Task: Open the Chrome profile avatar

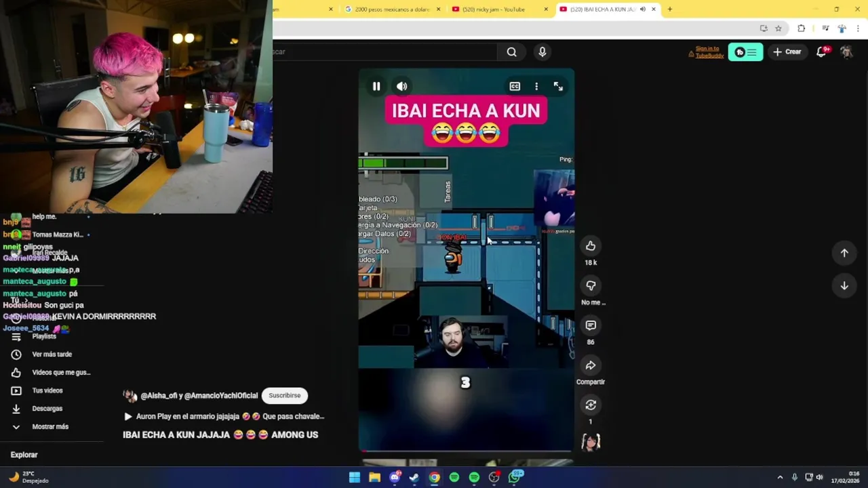Action: click(x=842, y=28)
